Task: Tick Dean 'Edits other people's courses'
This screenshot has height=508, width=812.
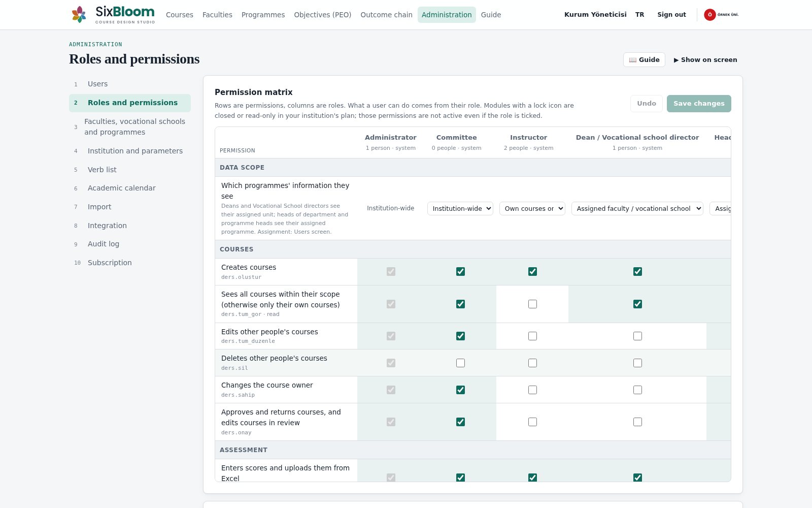Action: (x=637, y=336)
